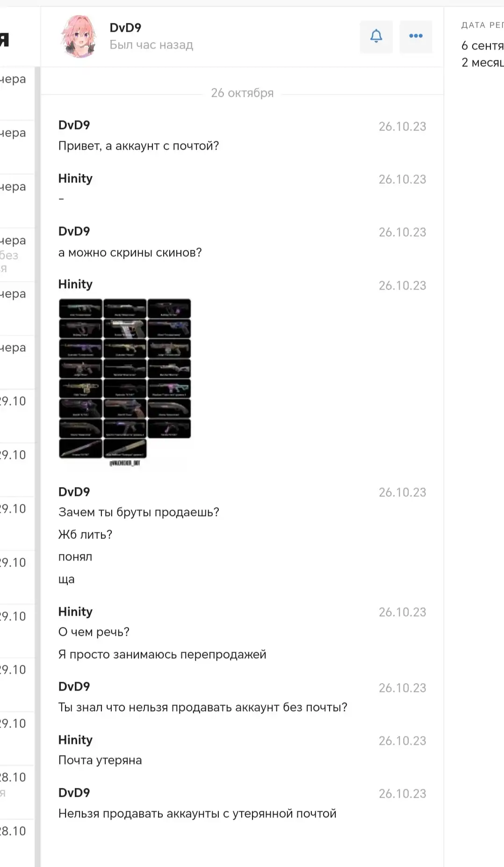504x867 pixels.
Task: Open the three-dots more options menu
Action: click(x=416, y=36)
